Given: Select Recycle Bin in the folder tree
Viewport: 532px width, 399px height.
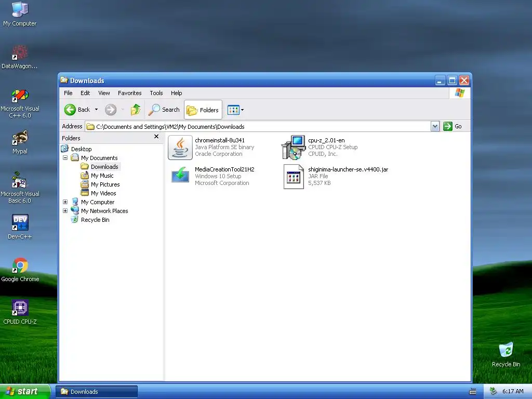Looking at the screenshot, I should coord(95,220).
